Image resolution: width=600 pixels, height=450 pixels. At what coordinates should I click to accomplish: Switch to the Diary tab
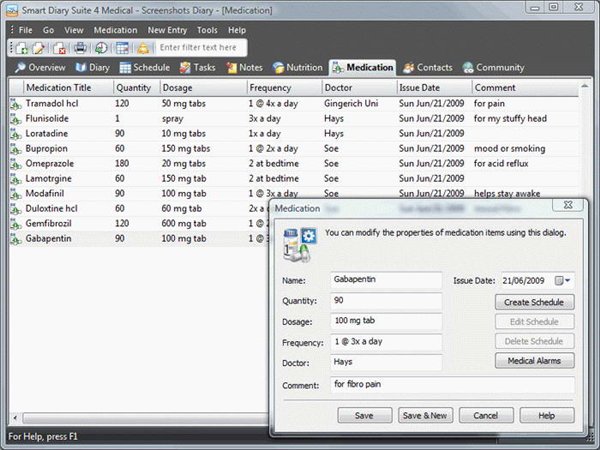(93, 68)
